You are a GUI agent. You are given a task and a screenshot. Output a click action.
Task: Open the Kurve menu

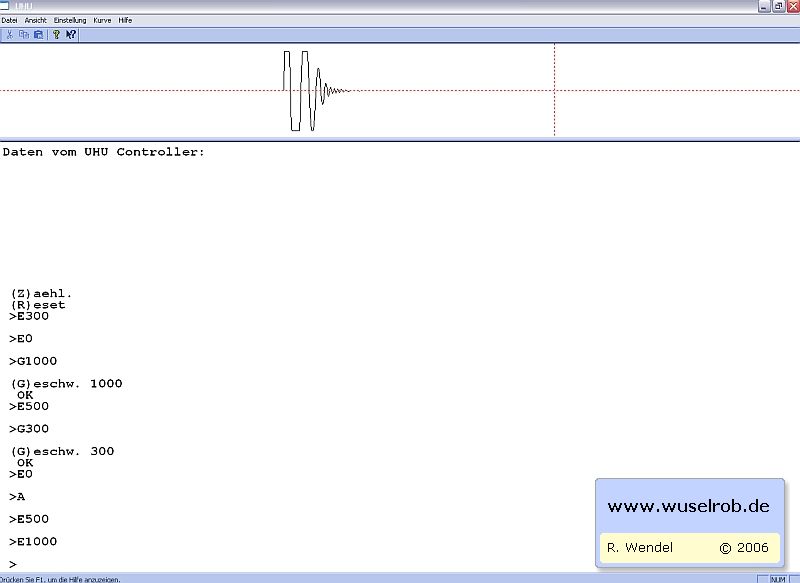click(x=102, y=20)
